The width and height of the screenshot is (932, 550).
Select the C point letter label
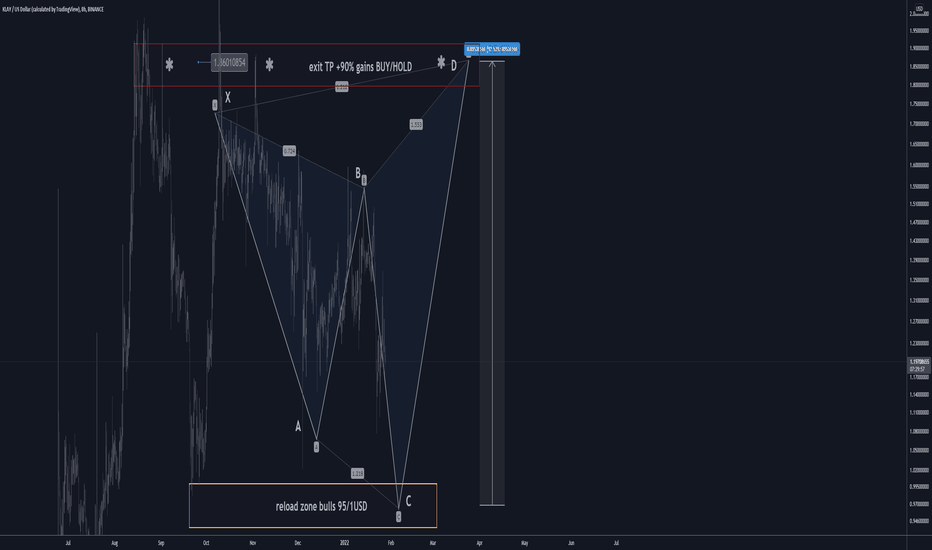[x=408, y=501]
